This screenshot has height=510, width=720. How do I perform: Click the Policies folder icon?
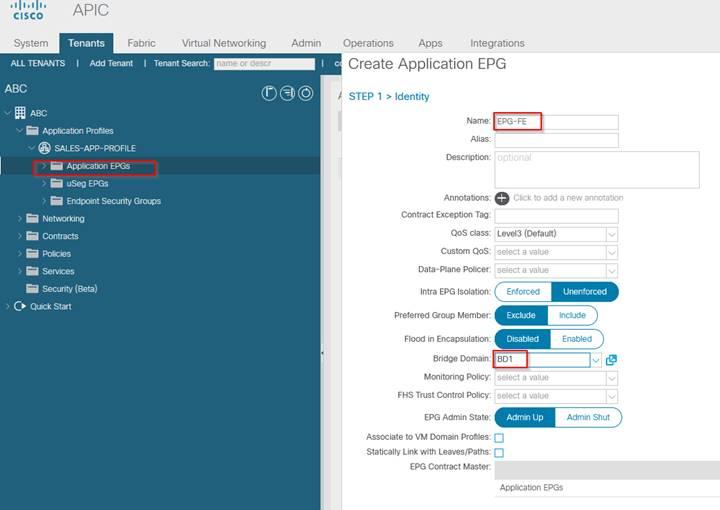click(32, 253)
